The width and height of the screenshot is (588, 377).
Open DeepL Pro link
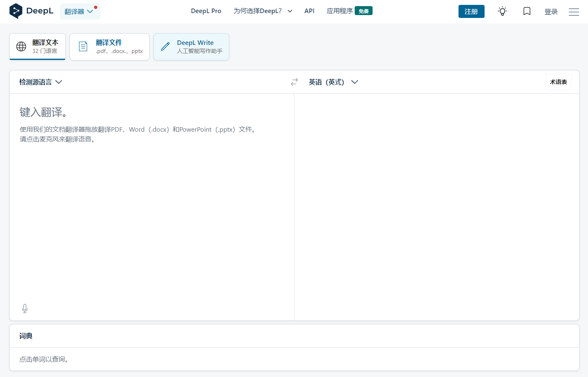[x=206, y=11]
